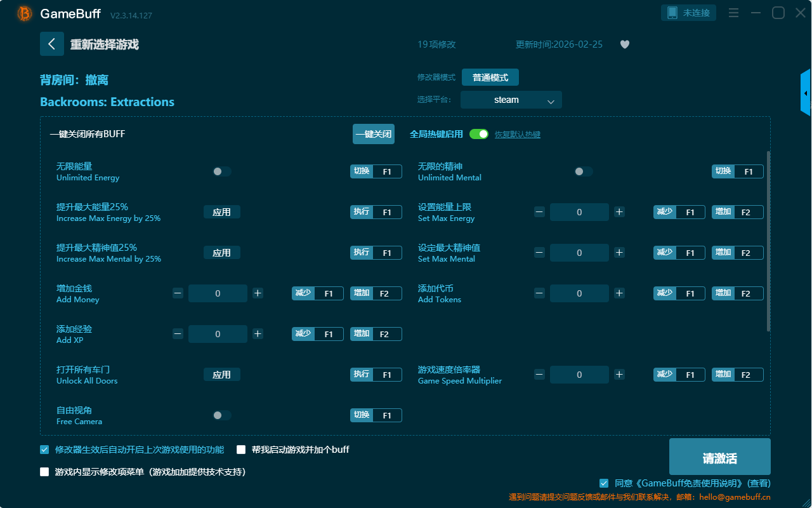Check the show in-game cheat menu box
Image resolution: width=812 pixels, height=508 pixels.
[44, 472]
